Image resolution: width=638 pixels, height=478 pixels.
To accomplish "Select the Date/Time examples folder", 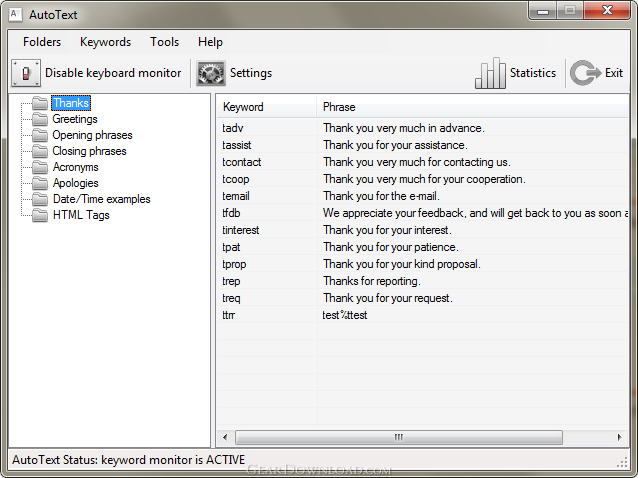I will pos(101,199).
